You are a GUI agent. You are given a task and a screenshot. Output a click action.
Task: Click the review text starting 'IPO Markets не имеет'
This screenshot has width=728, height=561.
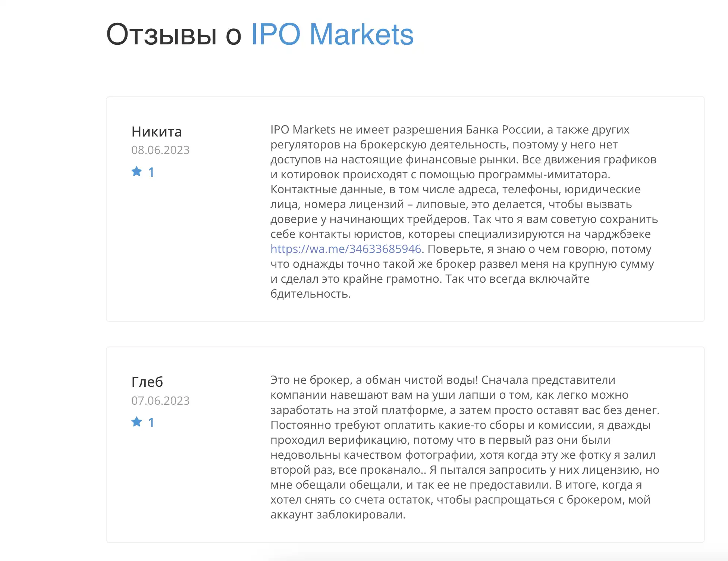coord(464,211)
